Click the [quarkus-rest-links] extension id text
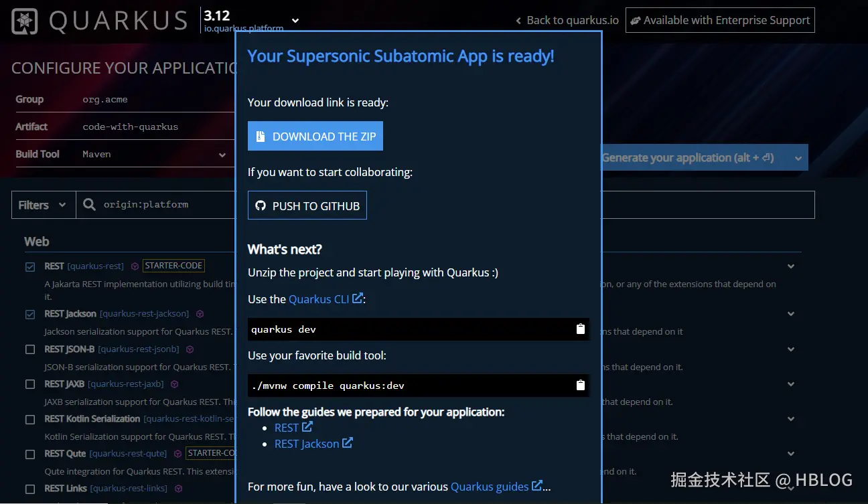Screen dimensions: 868x504 pos(129,489)
